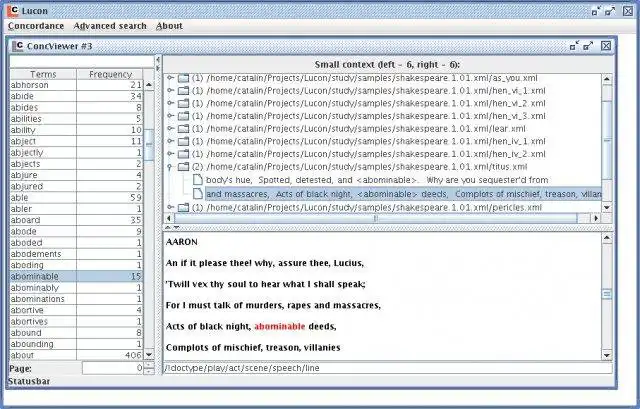
Task: Collapse the titus.xml tree node
Action: [x=171, y=167]
